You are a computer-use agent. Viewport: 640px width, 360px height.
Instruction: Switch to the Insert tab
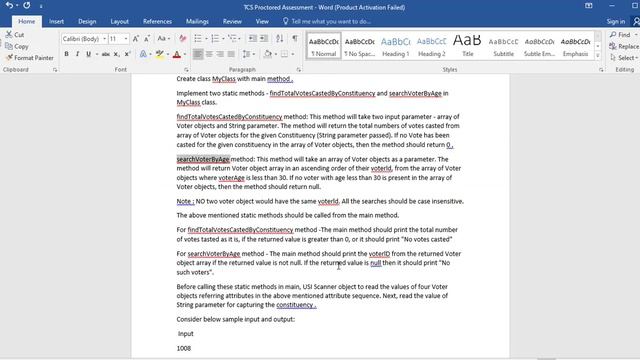[x=56, y=21]
